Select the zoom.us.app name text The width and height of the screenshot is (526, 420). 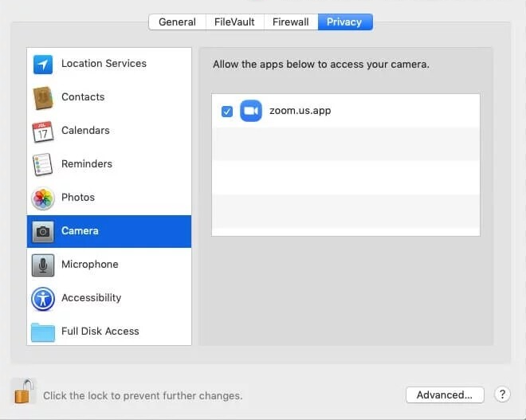pyautogui.click(x=300, y=111)
